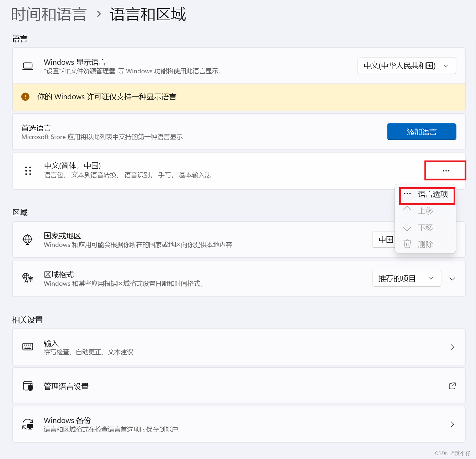476x459 pixels.
Task: Click the breadcrumb separator arrow after 时间和语言
Action: (x=99, y=14)
